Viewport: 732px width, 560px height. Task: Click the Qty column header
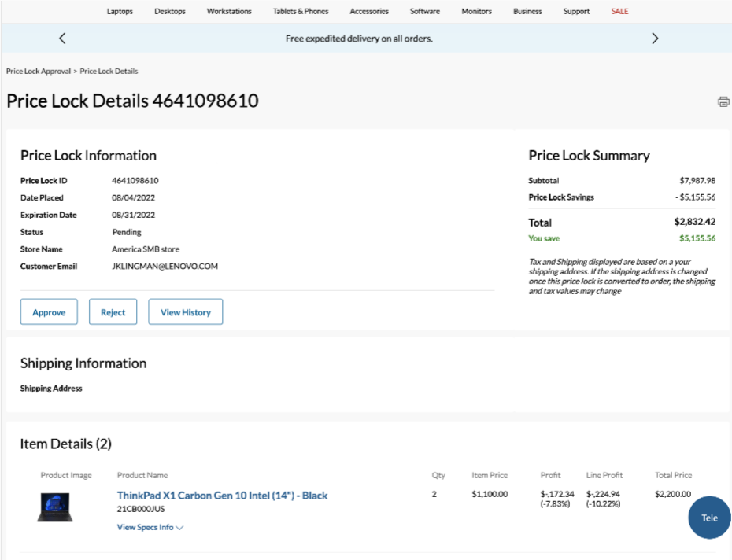coord(438,476)
